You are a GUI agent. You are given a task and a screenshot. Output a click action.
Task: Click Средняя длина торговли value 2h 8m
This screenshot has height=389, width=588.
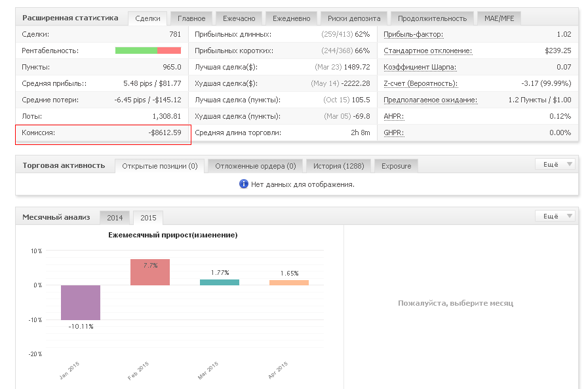[361, 133]
